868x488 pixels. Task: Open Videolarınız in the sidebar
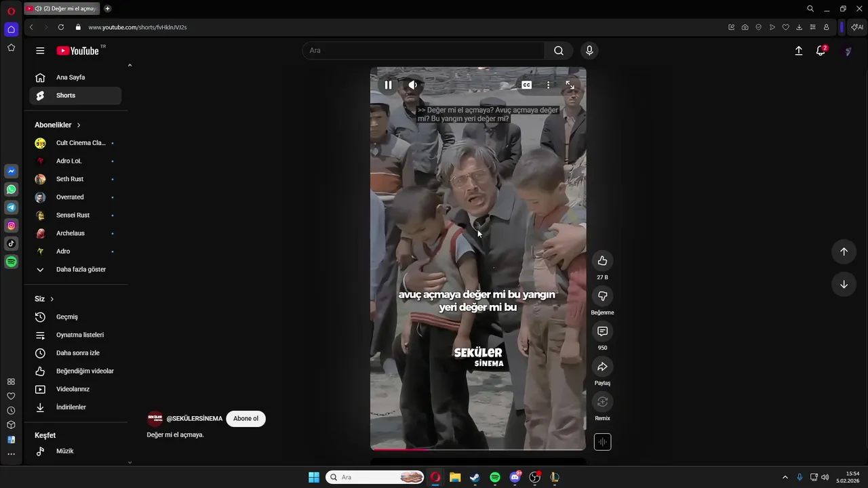coord(75,389)
